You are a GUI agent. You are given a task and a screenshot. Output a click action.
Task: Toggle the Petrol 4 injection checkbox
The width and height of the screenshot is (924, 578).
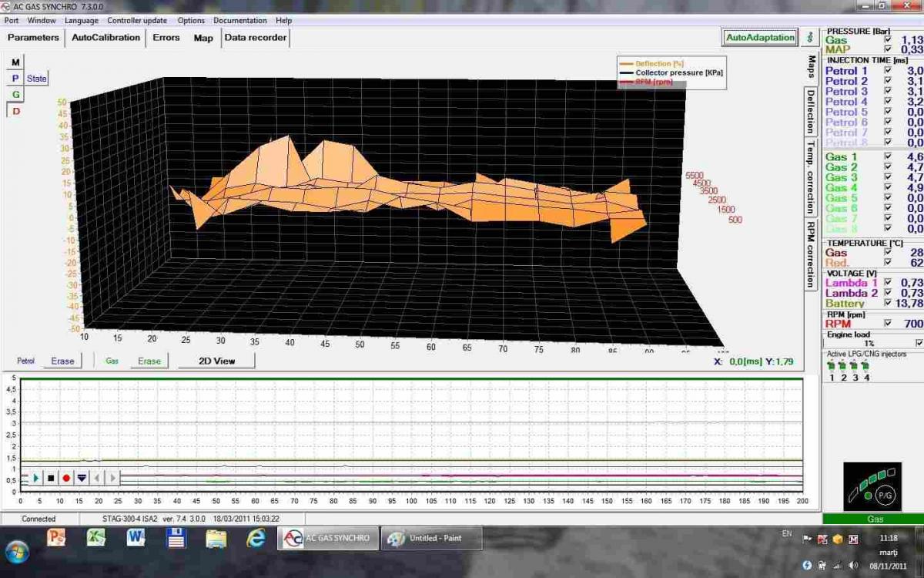(x=889, y=101)
